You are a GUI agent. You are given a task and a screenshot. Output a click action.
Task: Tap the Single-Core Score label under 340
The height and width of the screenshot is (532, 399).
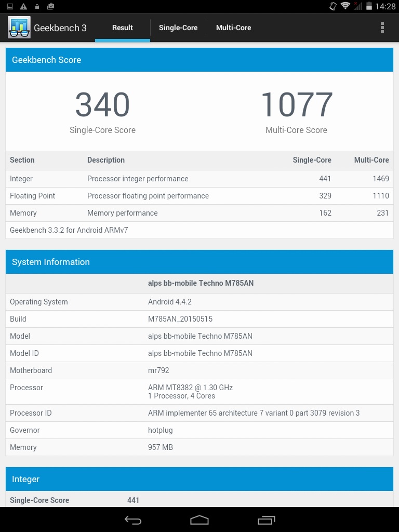[x=102, y=130]
